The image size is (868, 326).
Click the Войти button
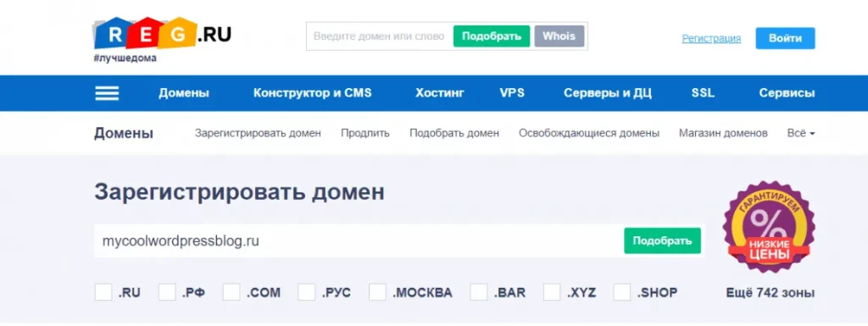click(786, 38)
